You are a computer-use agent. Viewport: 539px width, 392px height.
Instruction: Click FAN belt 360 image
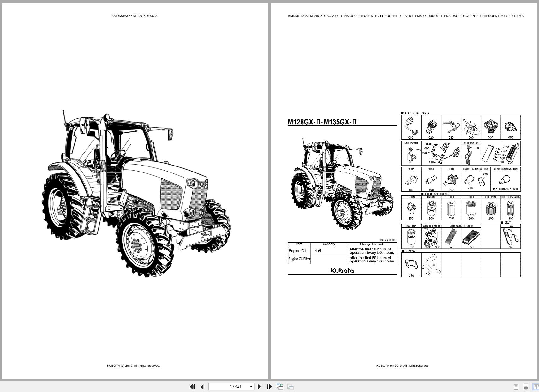(511, 237)
